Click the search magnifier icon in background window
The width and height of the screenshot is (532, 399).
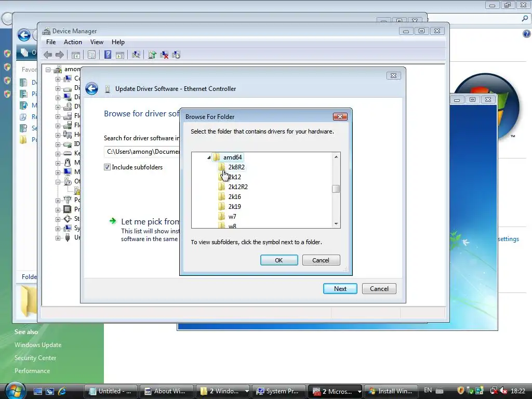(525, 19)
